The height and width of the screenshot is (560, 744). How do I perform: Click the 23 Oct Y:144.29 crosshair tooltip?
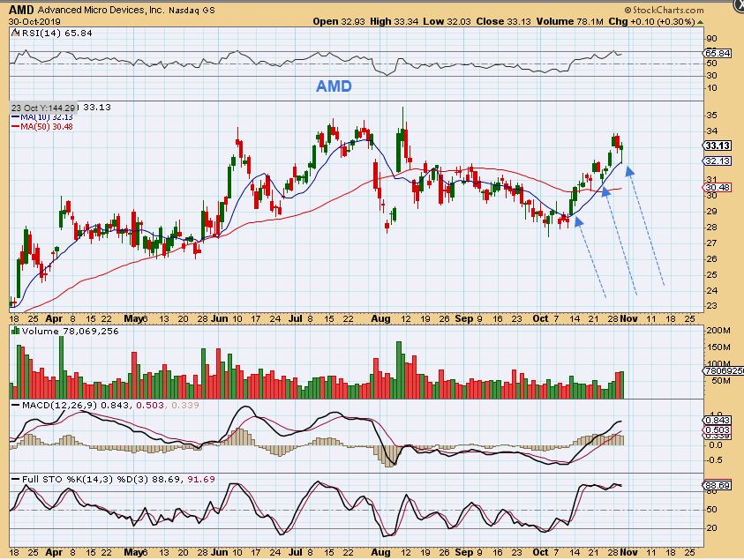[43, 108]
